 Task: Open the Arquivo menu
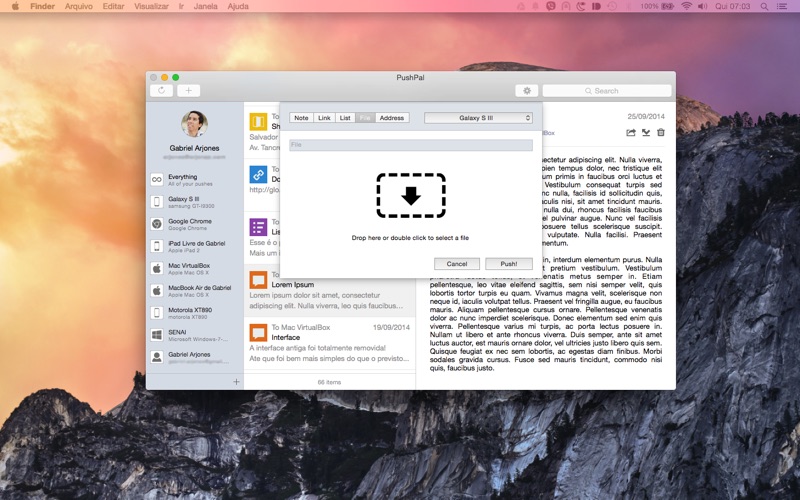[79, 6]
